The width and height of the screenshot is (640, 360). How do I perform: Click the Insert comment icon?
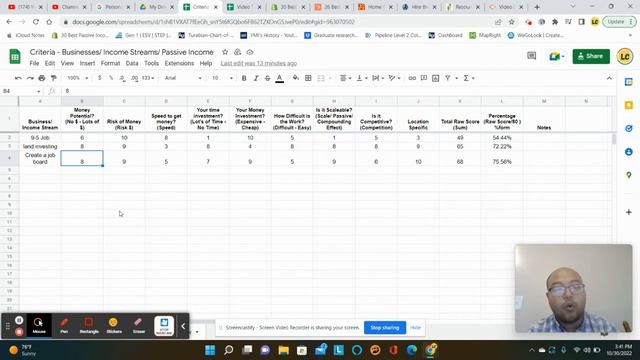pos(424,78)
